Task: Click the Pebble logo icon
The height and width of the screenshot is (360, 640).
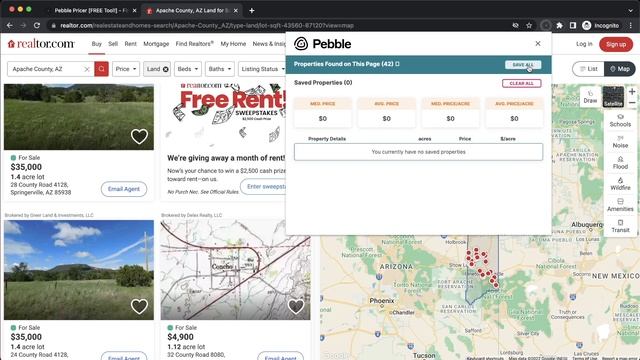Action: click(301, 44)
